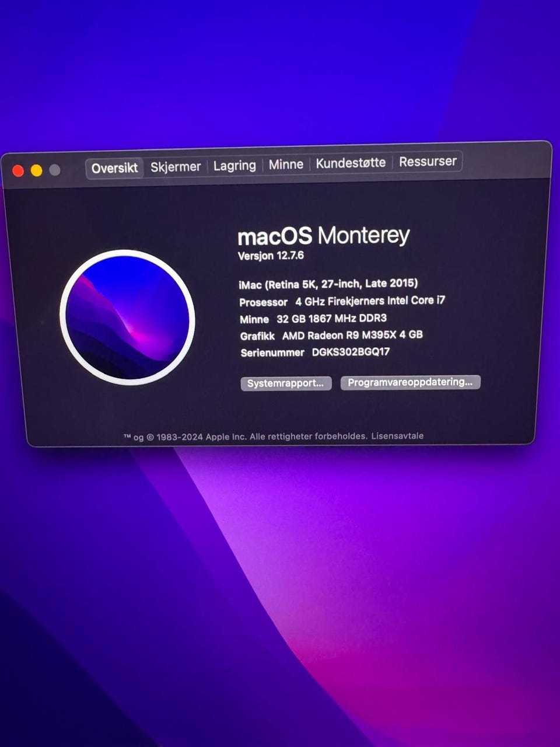Viewport: 560px width, 747px height.
Task: Click the 4 GHz Firekjerners Intel Core i7 value
Action: [370, 301]
